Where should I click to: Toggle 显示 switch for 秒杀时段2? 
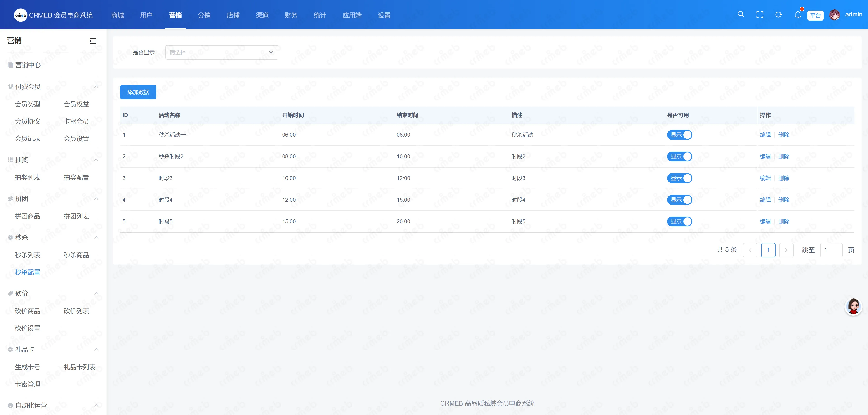click(679, 156)
